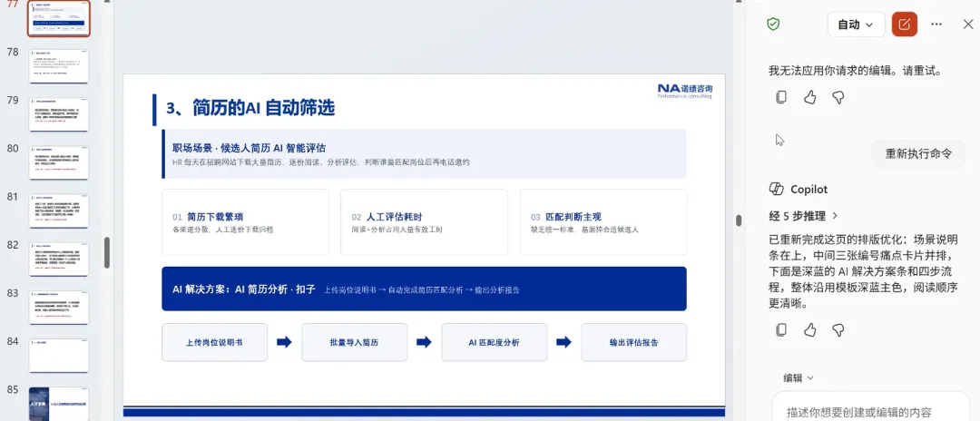The image size is (980, 421).
Task: Click text 缺乏统一标准、易漏掉合适候选人
Action: 584,230
